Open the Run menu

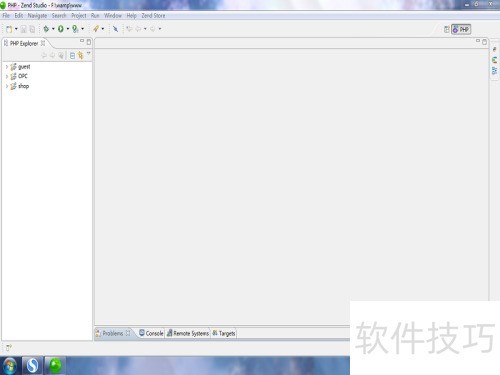coord(95,16)
